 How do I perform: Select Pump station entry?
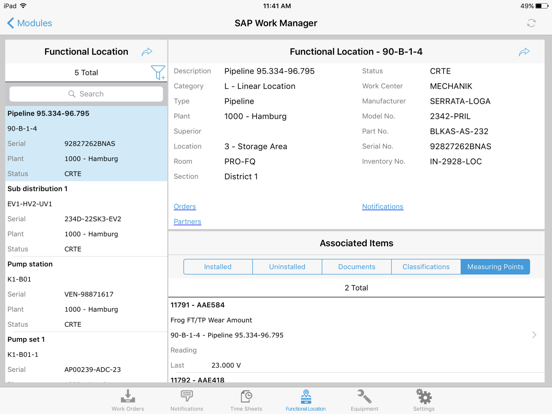coord(86,294)
